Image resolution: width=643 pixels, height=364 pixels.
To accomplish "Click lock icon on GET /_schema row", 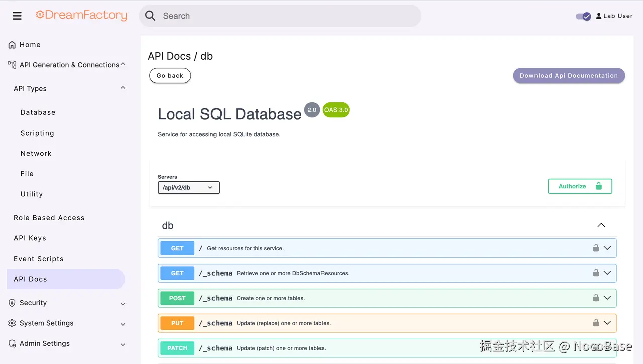I will 596,273.
